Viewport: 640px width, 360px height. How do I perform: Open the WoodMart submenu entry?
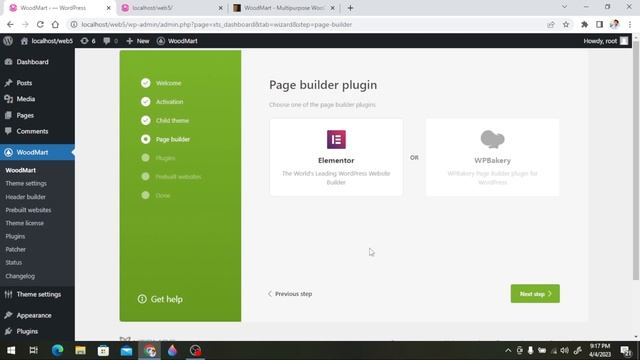click(20, 170)
